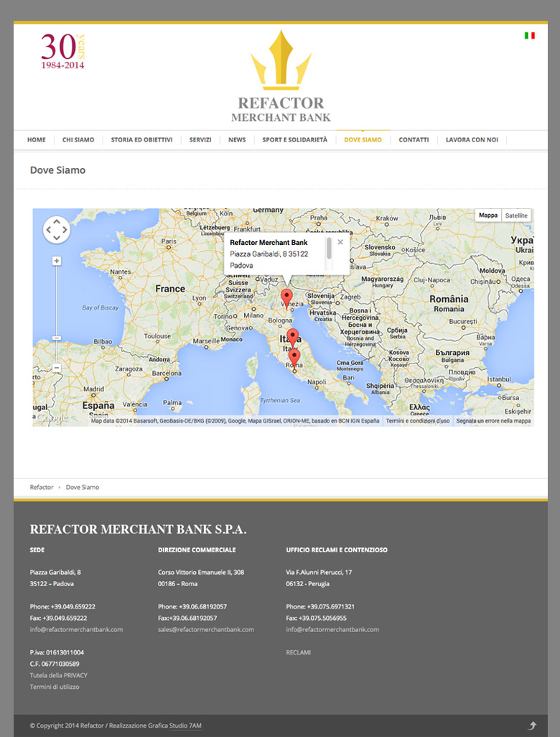Open the HOME menu item
Viewport: 560px width, 737px height.
click(37, 139)
